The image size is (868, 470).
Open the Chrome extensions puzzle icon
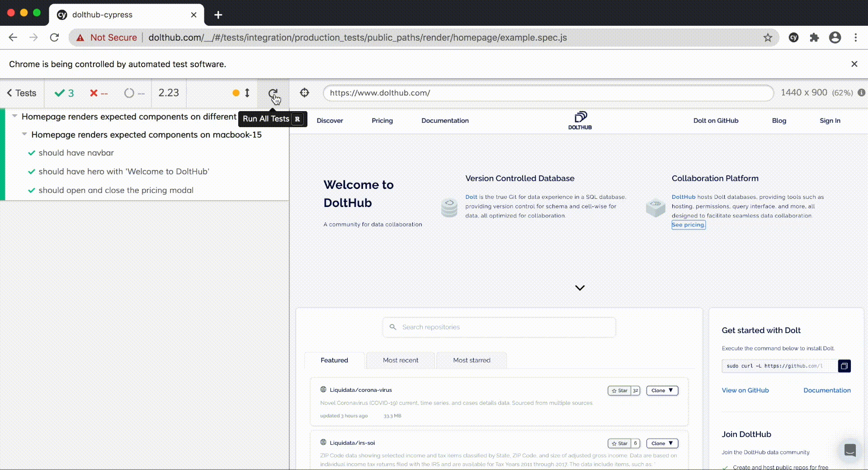pos(815,38)
